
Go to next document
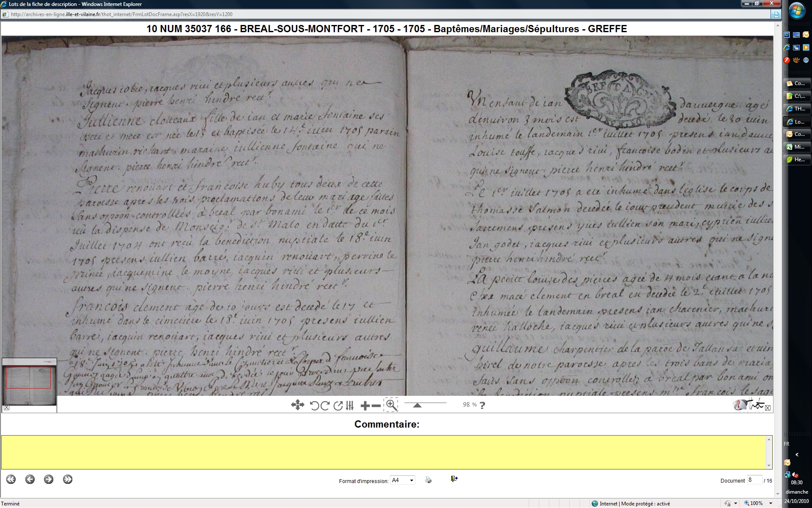click(49, 479)
